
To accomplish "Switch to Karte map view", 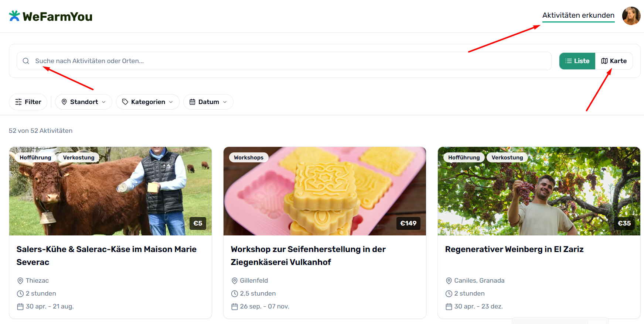I will pos(614,61).
